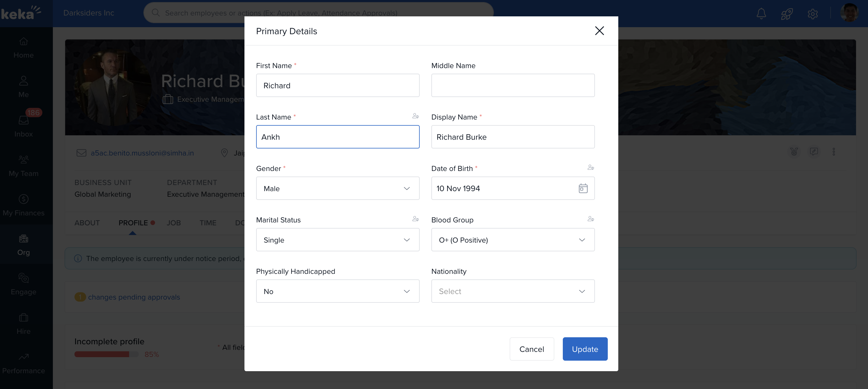868x389 pixels.
Task: Switch to the ABOUT tab
Action: (87, 223)
